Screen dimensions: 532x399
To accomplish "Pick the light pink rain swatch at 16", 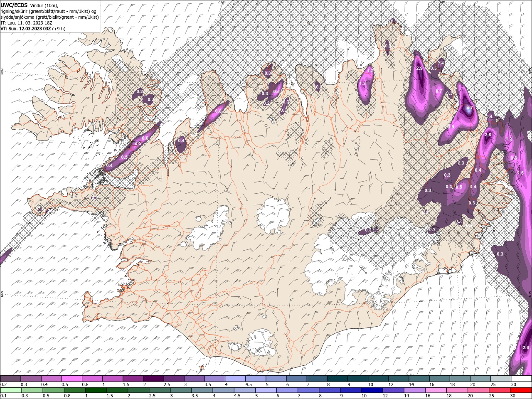I will [x=435, y=390].
